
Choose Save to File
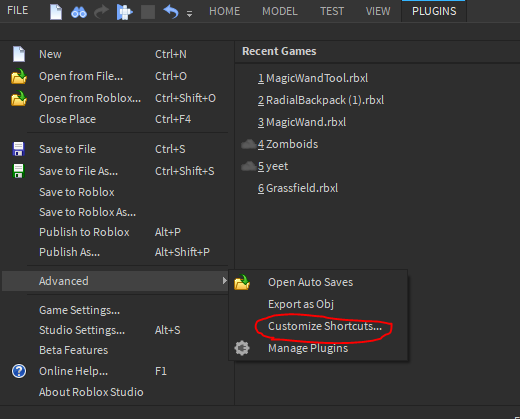115,149
